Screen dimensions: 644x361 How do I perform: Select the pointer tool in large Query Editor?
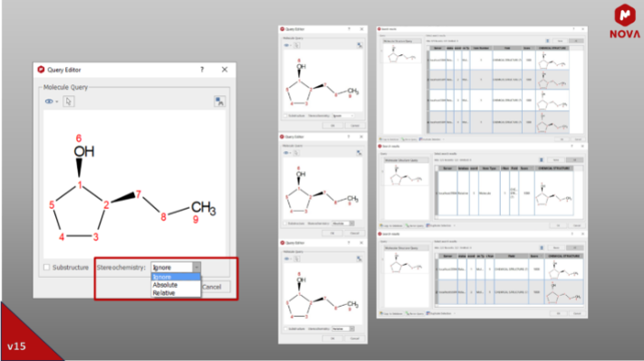[x=69, y=101]
